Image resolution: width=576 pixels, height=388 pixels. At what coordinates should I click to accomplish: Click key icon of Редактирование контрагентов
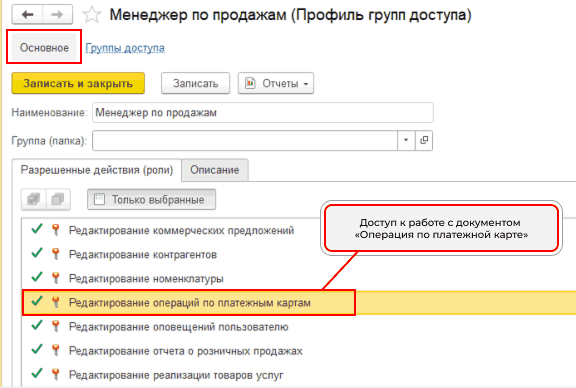point(55,254)
